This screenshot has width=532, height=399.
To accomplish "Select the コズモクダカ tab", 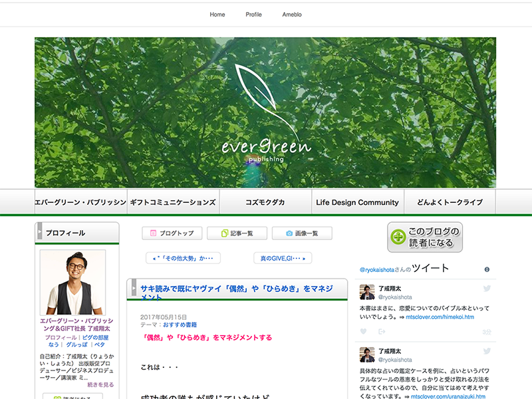I will point(265,202).
